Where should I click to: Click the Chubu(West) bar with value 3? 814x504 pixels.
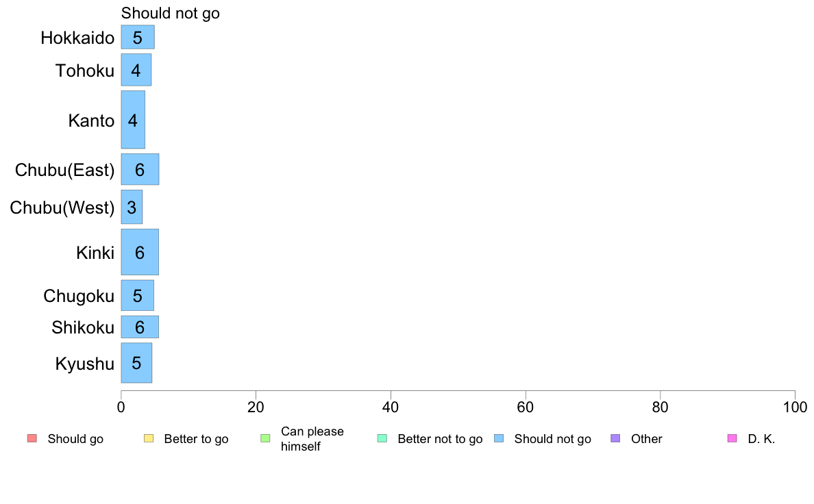click(x=132, y=207)
